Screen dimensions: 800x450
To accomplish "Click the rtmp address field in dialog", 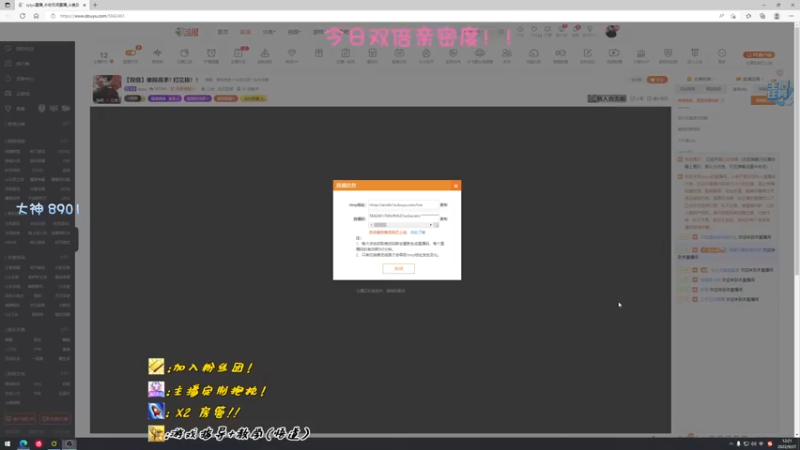I will pos(403,205).
